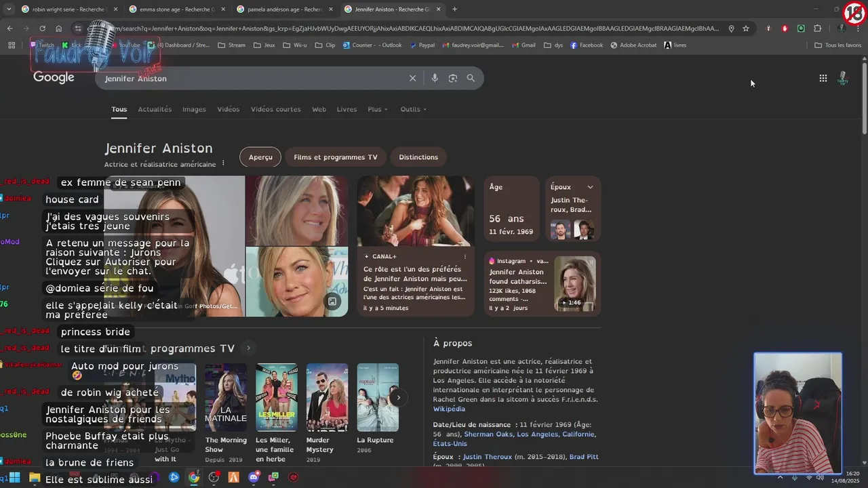Viewport: 868px width, 488px height.
Task: Go back with the browser back arrow
Action: pos(9,28)
